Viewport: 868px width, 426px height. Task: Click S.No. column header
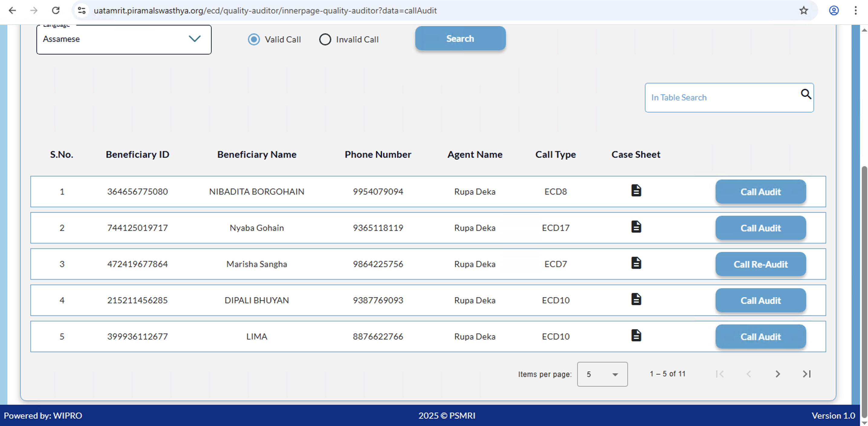click(x=62, y=155)
